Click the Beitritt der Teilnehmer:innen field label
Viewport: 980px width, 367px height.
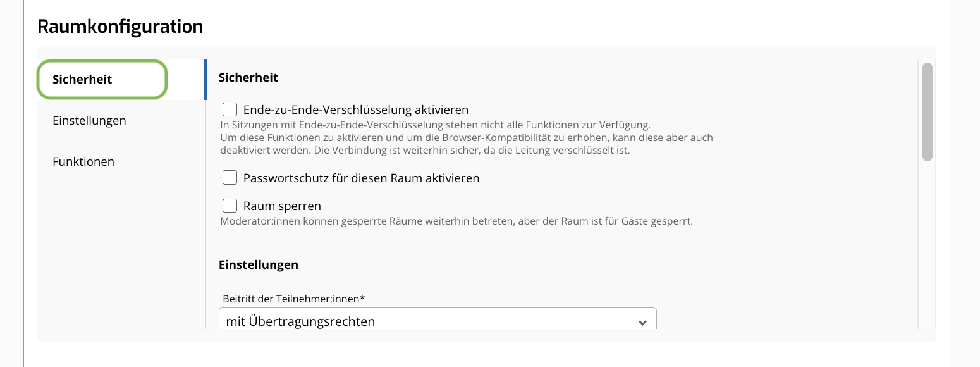294,298
